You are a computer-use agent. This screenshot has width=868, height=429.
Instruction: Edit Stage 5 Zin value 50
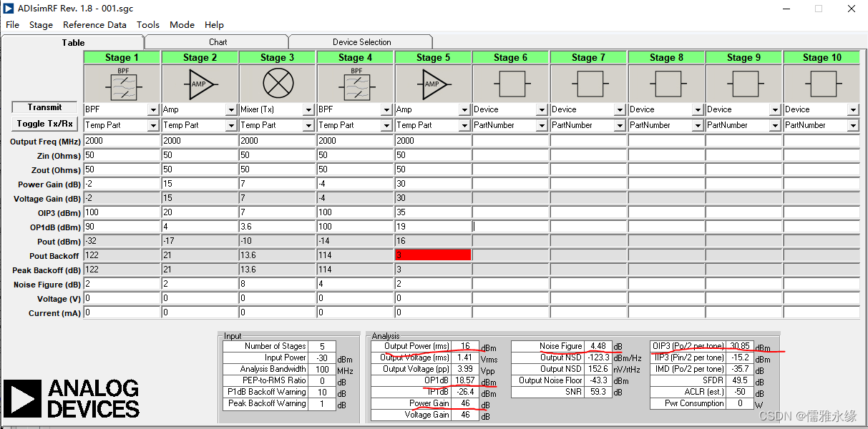point(433,155)
